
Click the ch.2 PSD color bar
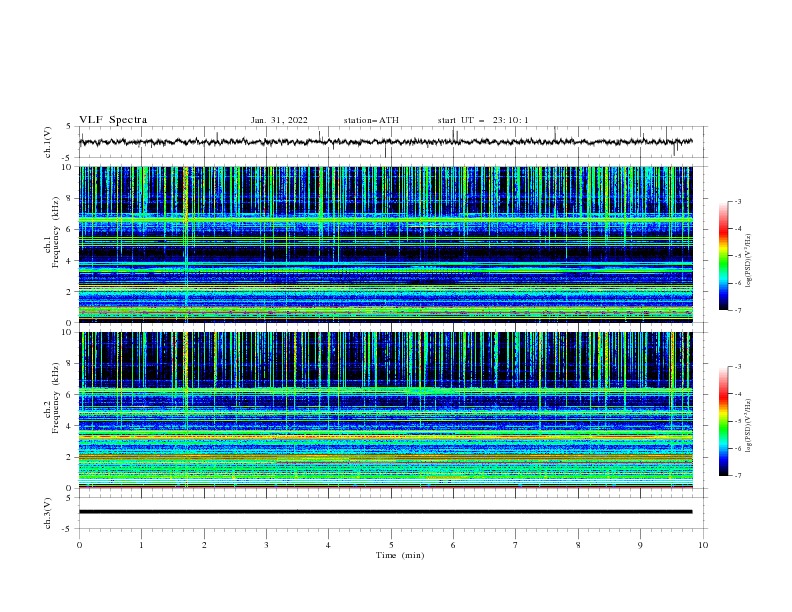(x=723, y=421)
